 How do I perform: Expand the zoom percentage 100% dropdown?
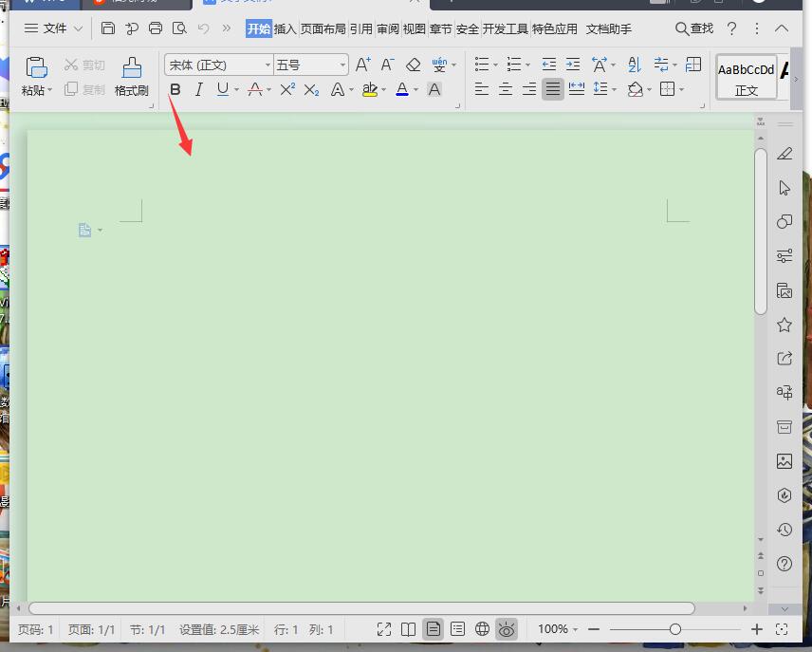point(558,629)
